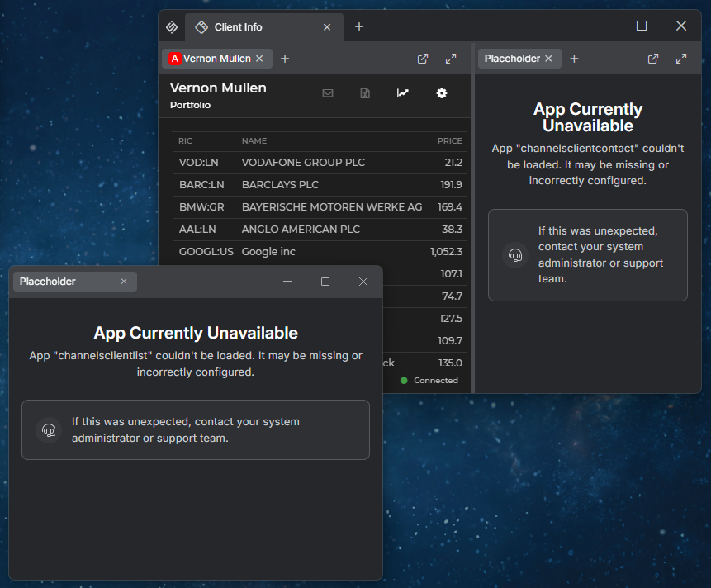Select the BARCLAYS PLC row name
The width and height of the screenshot is (711, 588).
coord(280,184)
